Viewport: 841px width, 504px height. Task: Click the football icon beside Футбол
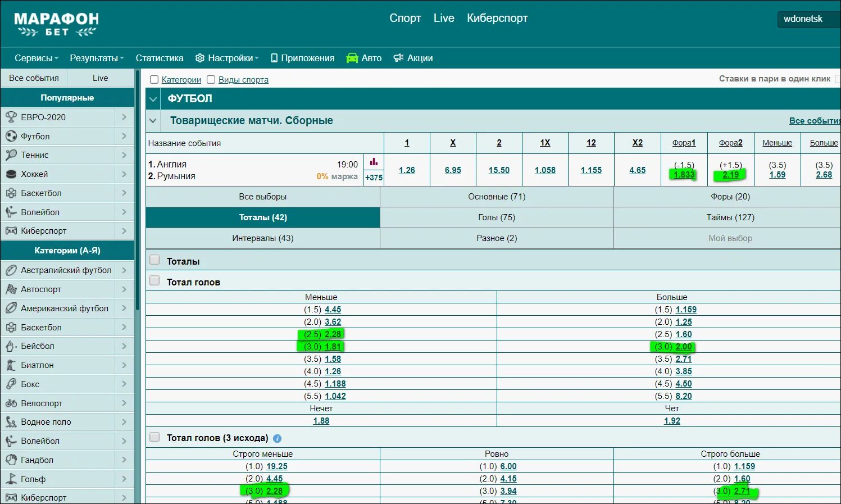(11, 136)
